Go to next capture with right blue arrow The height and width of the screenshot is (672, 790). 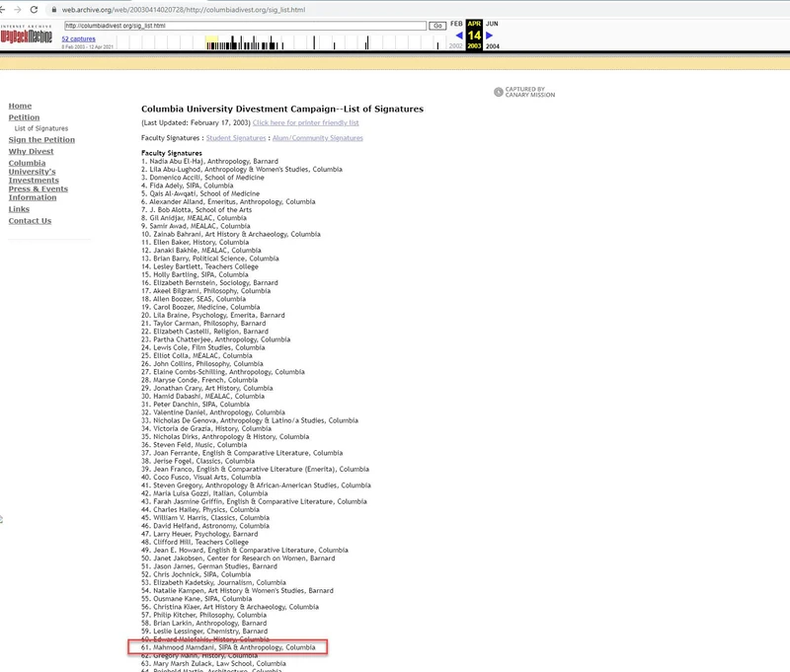489,36
